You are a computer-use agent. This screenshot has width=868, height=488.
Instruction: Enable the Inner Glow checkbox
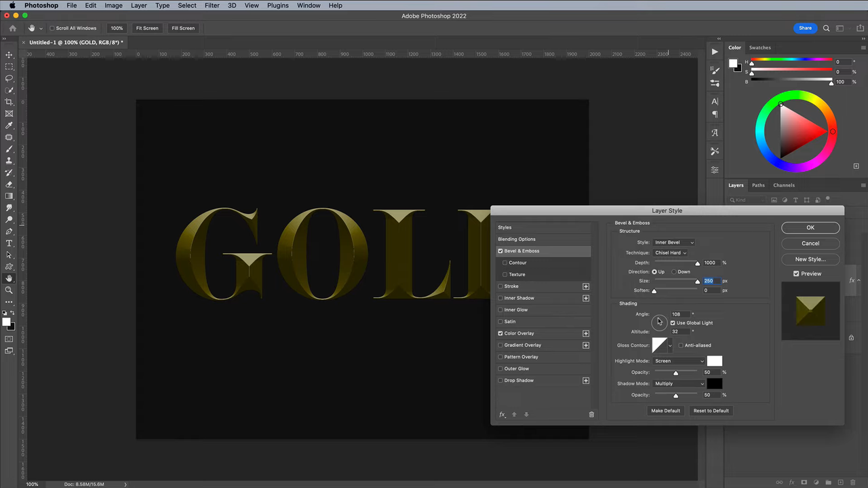(x=500, y=309)
